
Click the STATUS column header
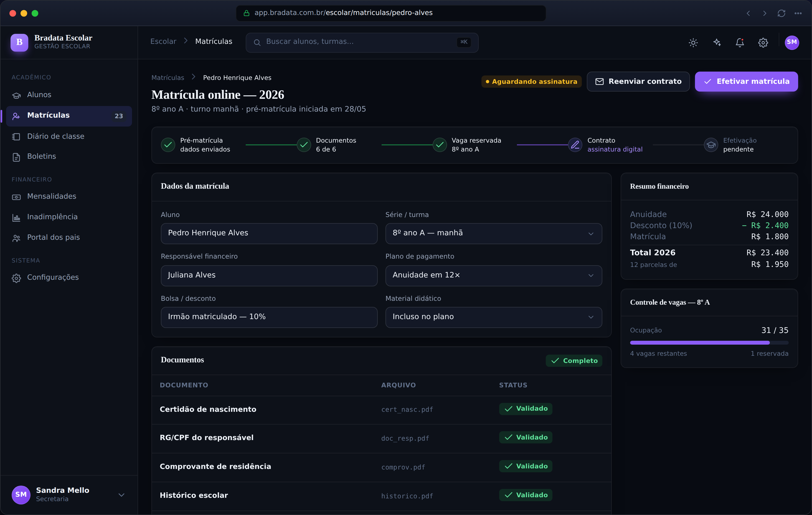point(513,385)
